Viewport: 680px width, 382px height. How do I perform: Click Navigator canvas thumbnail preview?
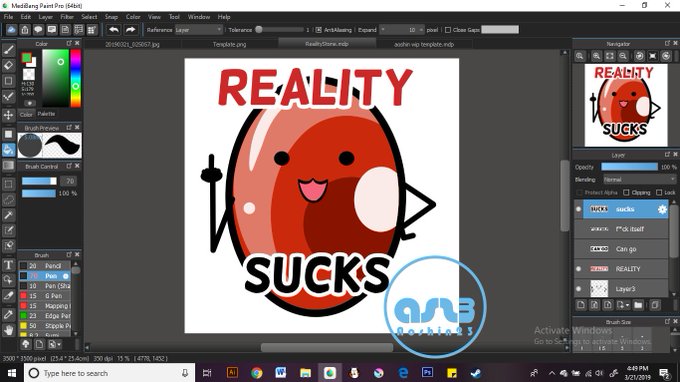tap(625, 105)
